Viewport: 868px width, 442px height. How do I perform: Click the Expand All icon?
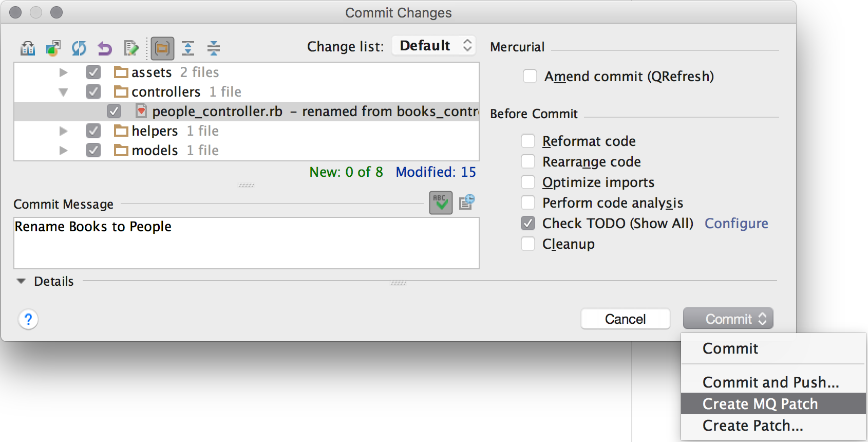[x=188, y=48]
